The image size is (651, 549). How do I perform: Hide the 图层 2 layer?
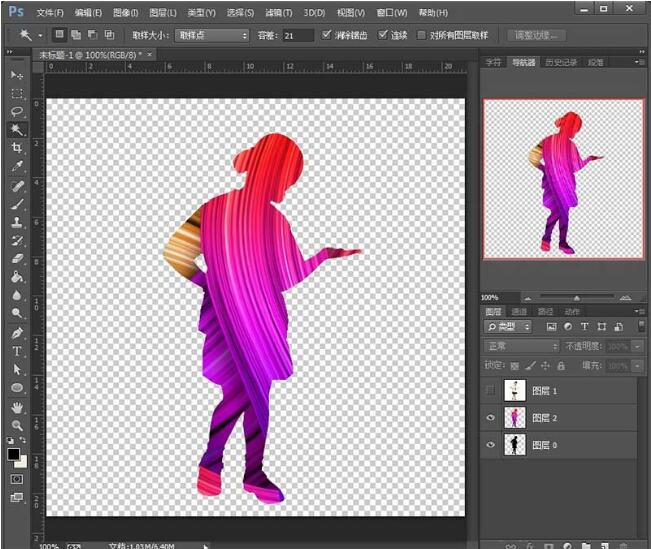pos(490,418)
